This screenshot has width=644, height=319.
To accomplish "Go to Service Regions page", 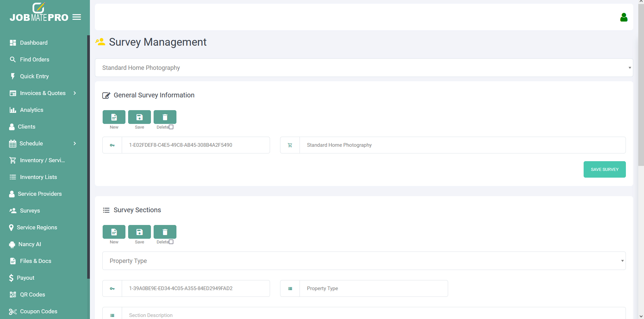I will tap(37, 227).
